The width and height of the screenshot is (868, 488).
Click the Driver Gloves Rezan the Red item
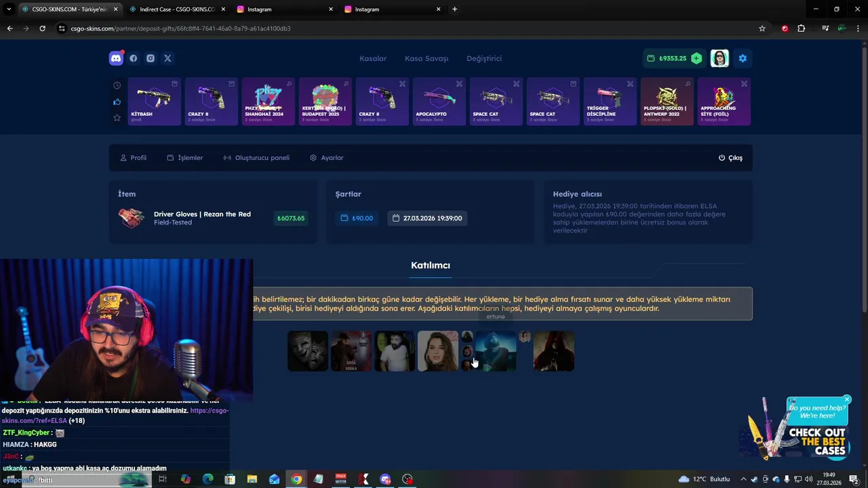click(202, 214)
